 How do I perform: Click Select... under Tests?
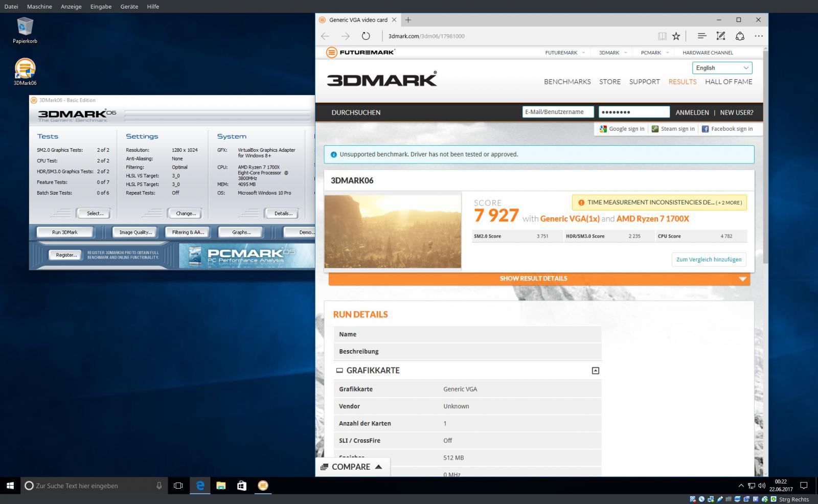pos(95,213)
